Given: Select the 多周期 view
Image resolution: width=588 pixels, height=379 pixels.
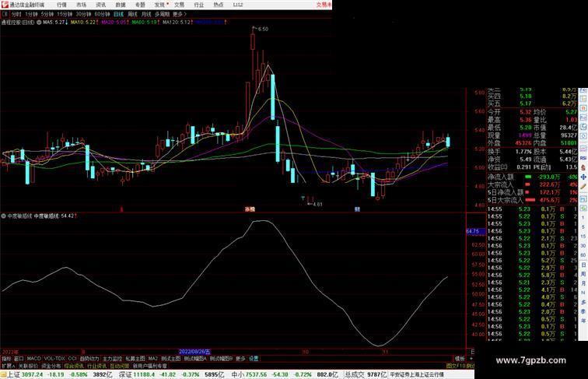Looking at the screenshot, I should (x=162, y=14).
